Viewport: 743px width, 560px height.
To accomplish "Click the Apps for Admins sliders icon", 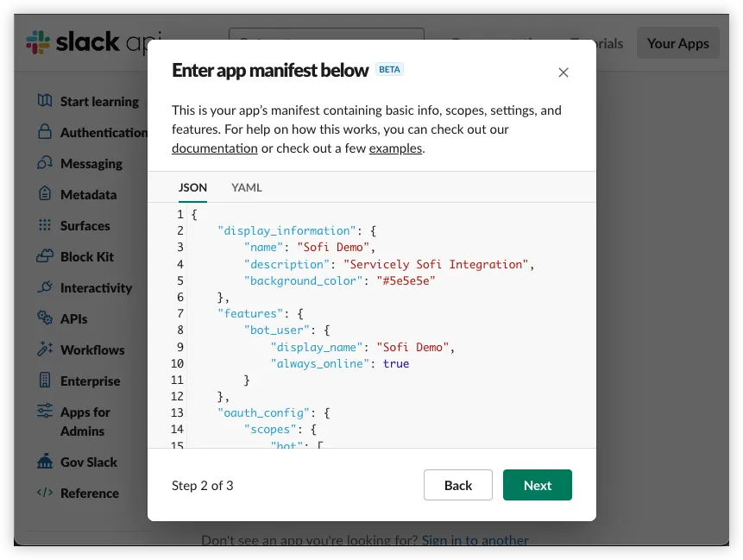I will click(x=45, y=410).
